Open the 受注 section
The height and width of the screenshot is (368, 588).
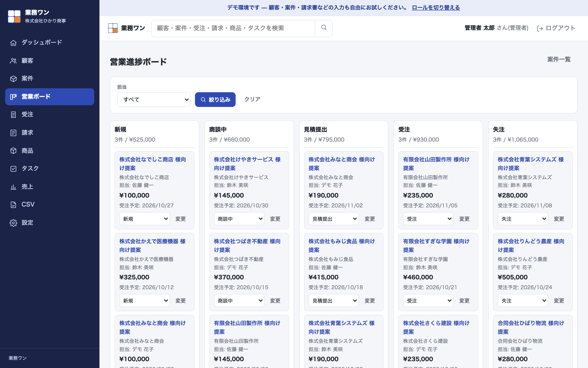50,115
